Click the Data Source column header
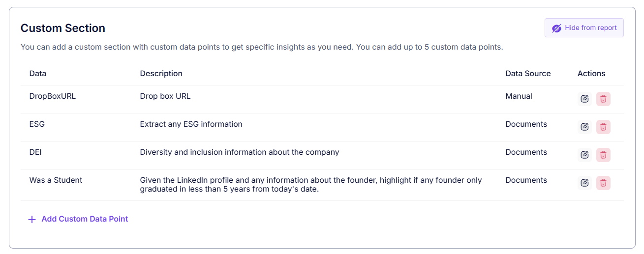 [528, 74]
